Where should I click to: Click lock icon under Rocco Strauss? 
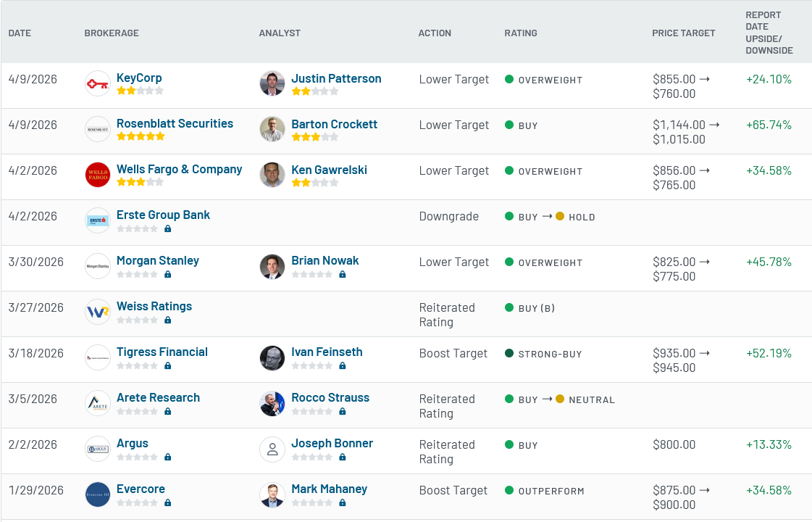coord(343,411)
